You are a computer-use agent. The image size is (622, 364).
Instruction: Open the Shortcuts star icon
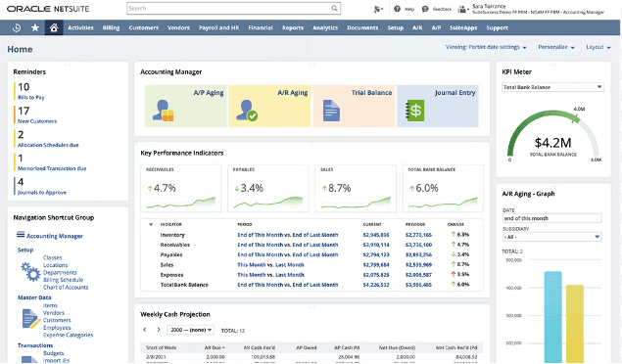pyautogui.click(x=35, y=27)
